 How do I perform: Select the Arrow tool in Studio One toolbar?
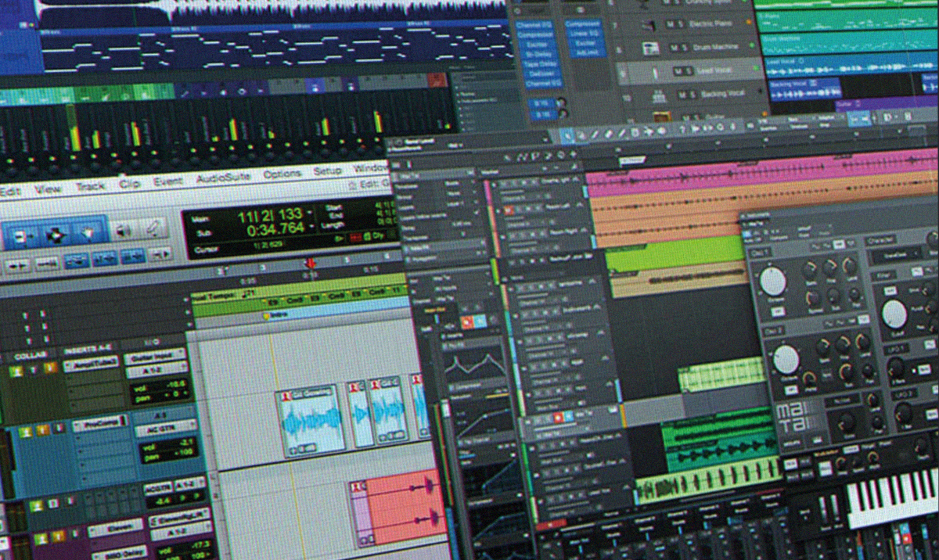point(568,136)
